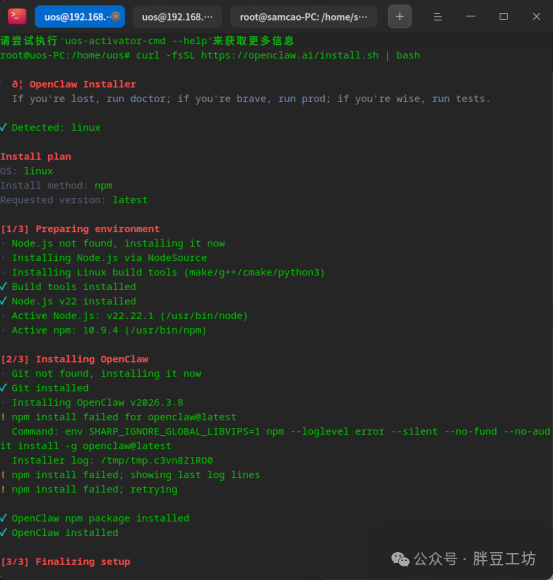The width and height of the screenshot is (554, 581).
Task: Open the terminal app icon in title bar
Action: point(17,17)
